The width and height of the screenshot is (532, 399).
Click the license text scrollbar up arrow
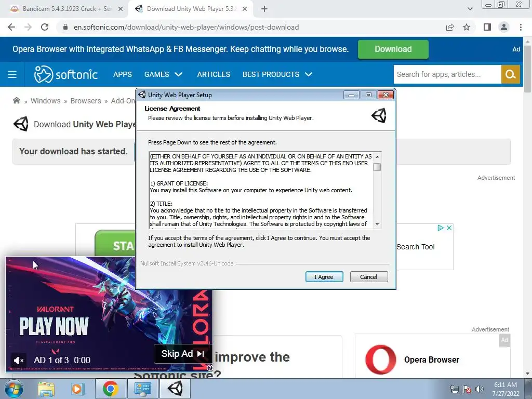(377, 156)
